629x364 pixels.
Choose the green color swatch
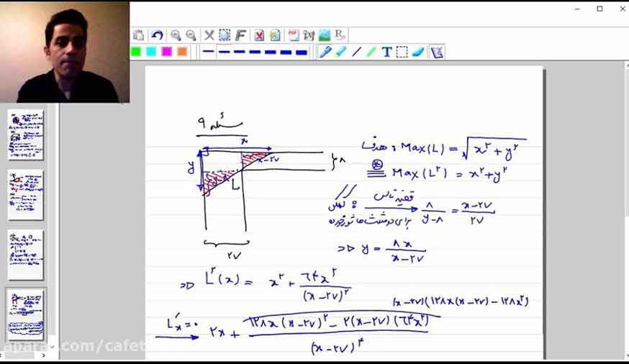click(137, 52)
